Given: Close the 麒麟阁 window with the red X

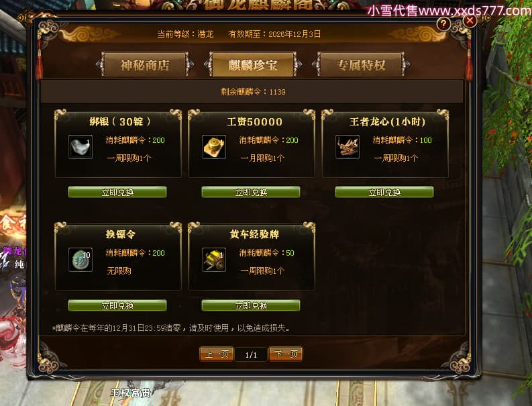Looking at the screenshot, I should (x=470, y=21).
